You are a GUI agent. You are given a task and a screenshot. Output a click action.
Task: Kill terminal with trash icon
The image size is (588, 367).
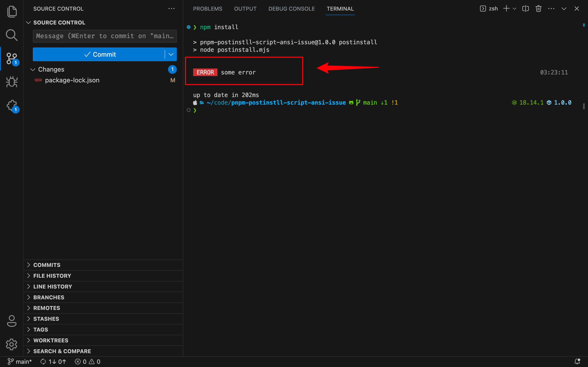coord(538,9)
